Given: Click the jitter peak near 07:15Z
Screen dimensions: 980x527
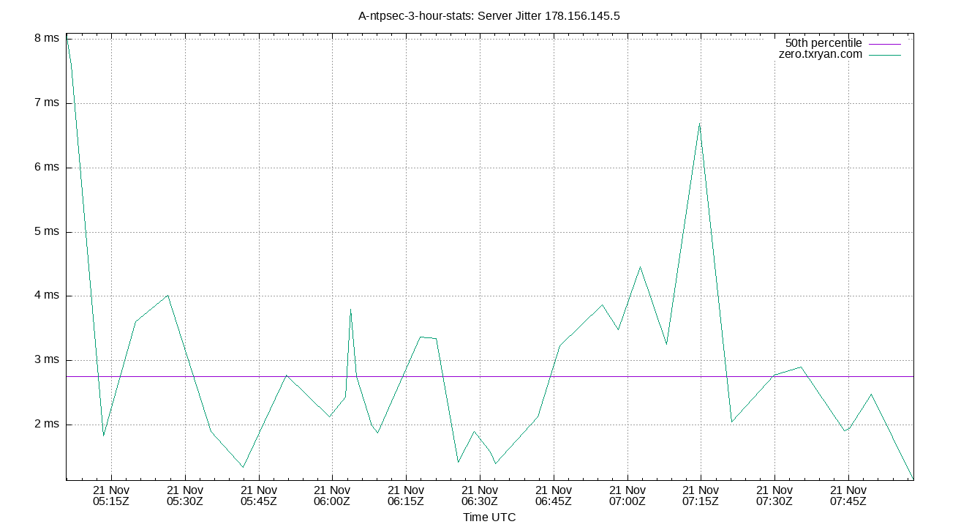Looking at the screenshot, I should coord(700,123).
